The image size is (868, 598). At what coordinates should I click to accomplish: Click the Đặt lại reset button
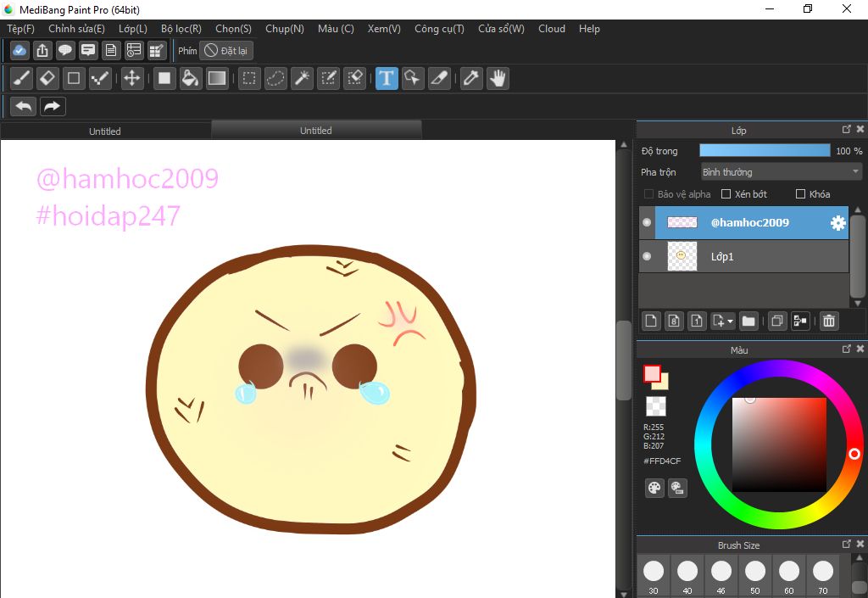click(x=225, y=51)
